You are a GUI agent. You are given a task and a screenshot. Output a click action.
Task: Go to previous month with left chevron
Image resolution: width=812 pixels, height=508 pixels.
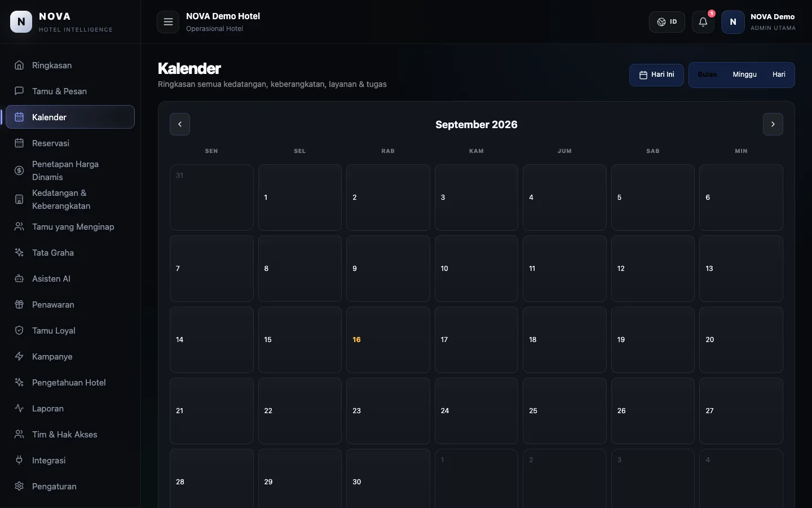[x=180, y=124]
